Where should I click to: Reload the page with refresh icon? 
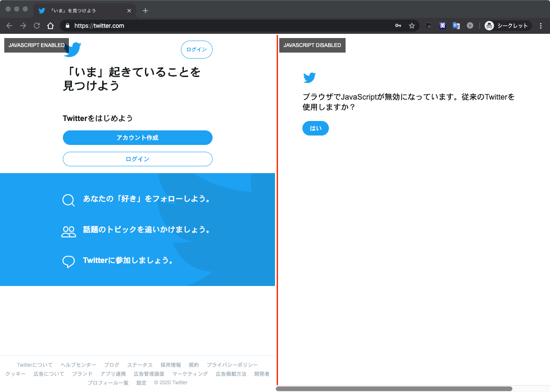[x=37, y=26]
